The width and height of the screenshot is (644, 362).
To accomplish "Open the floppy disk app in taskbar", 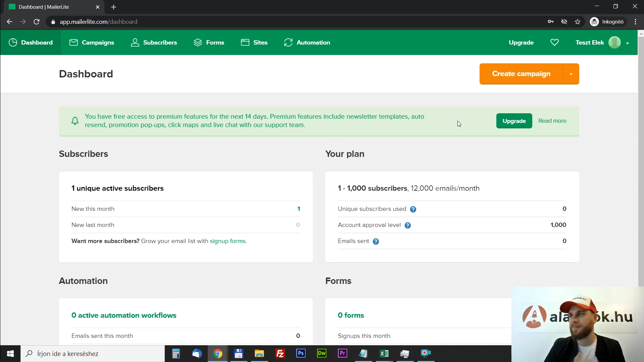I will tap(238, 354).
